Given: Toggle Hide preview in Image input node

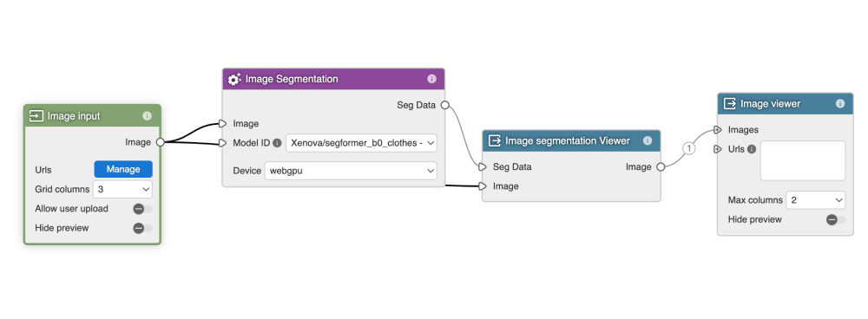Looking at the screenshot, I should coord(143,228).
